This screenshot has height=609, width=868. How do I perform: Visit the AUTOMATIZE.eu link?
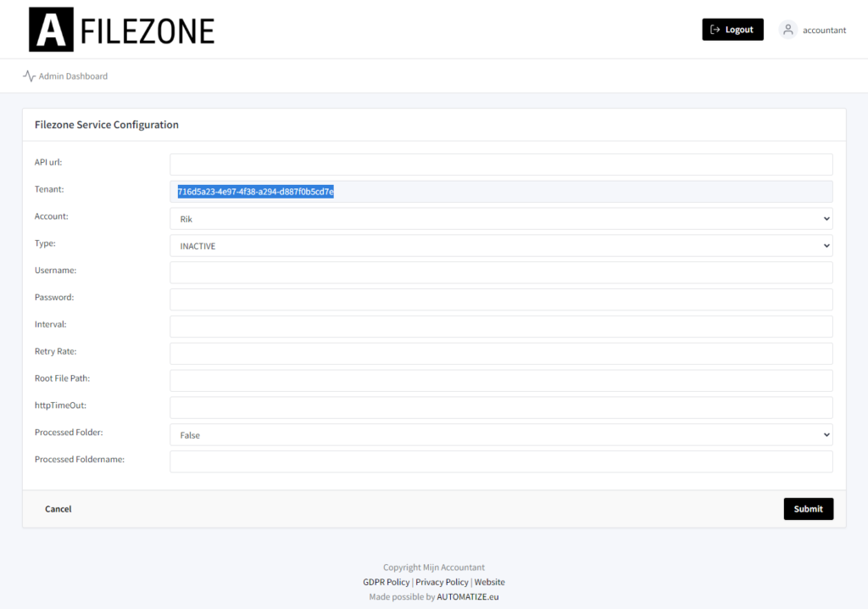point(468,597)
